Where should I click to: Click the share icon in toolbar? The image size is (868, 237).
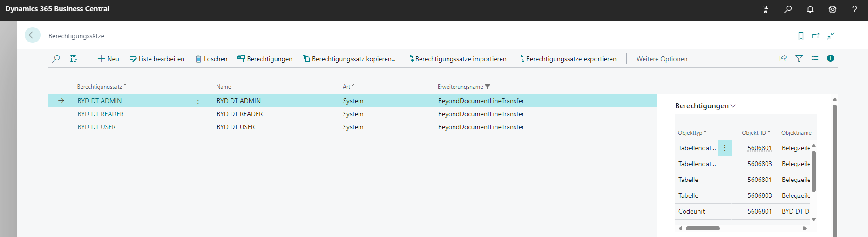[x=783, y=59]
